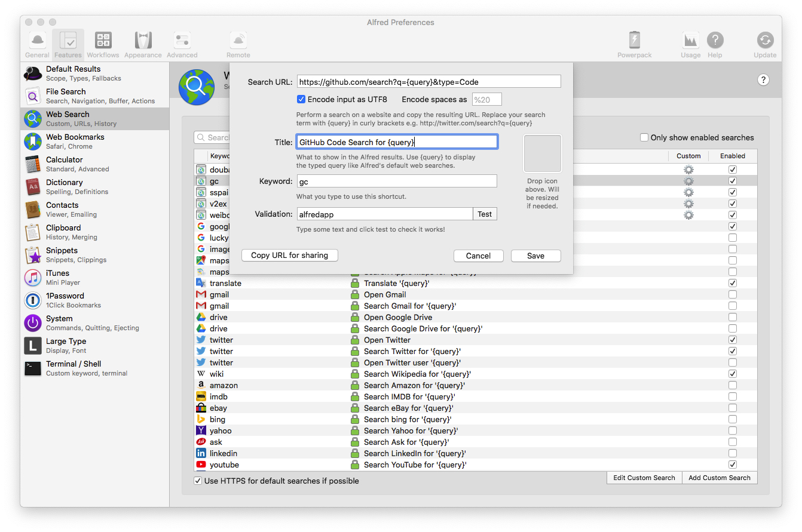Select File Search in the sidebar
The image size is (802, 532).
click(x=95, y=96)
